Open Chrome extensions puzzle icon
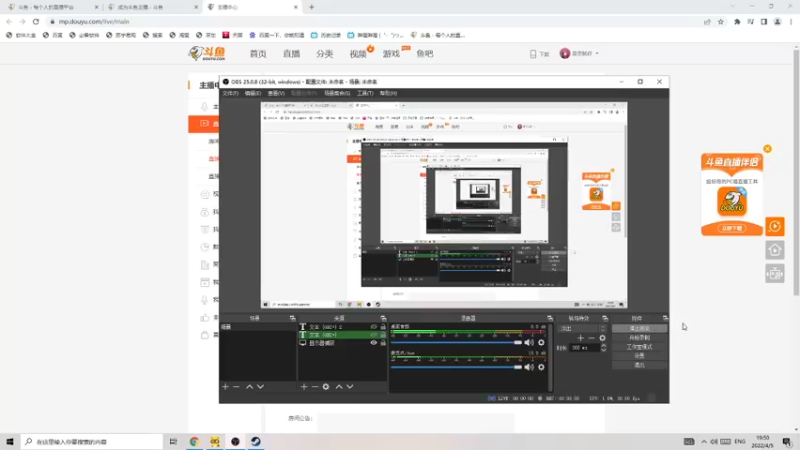 (x=737, y=21)
